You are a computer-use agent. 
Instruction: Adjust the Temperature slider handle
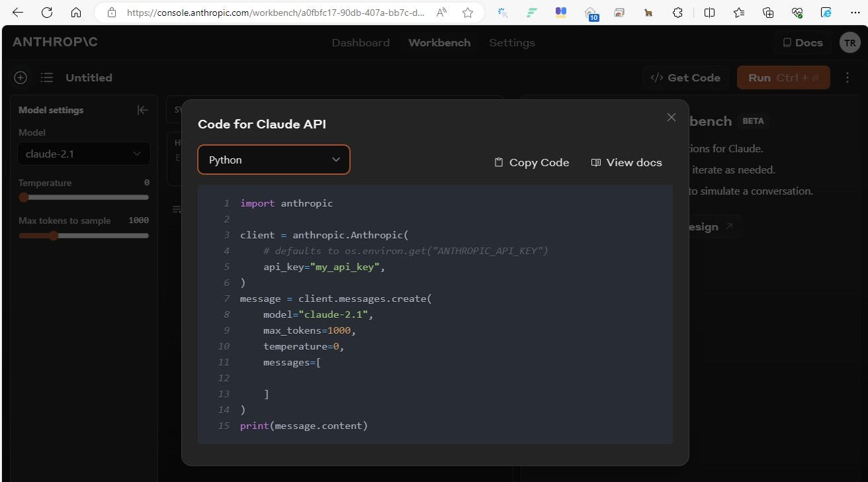pyautogui.click(x=24, y=197)
